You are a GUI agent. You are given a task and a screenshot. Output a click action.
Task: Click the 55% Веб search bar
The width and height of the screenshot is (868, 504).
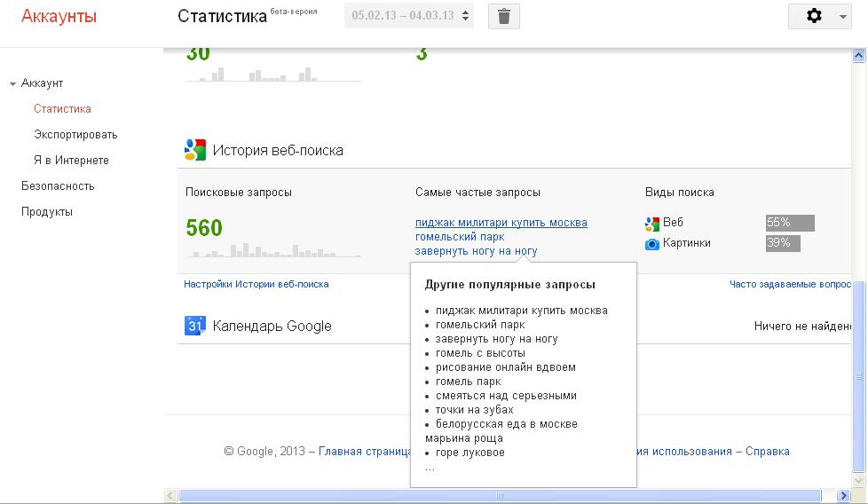tap(790, 223)
